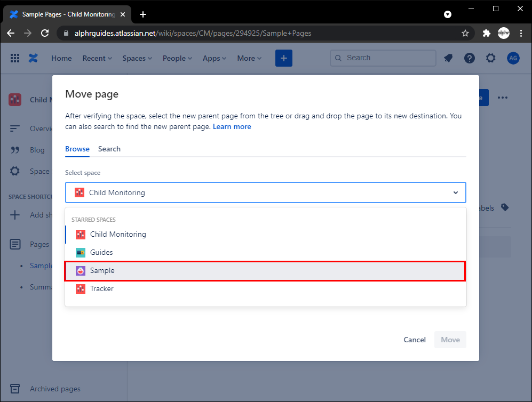Click the page more actions ellipsis icon
Screen dimensions: 532x402
click(503, 98)
